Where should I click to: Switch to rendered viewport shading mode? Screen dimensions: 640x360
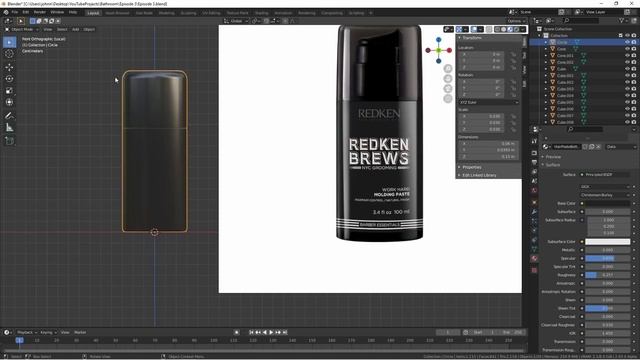tap(516, 29)
